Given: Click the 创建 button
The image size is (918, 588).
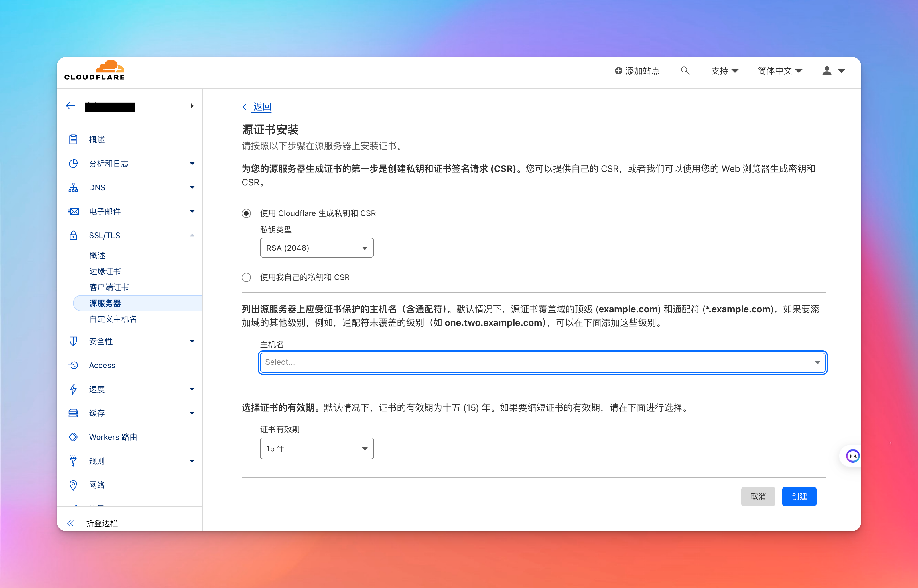Looking at the screenshot, I should (799, 496).
